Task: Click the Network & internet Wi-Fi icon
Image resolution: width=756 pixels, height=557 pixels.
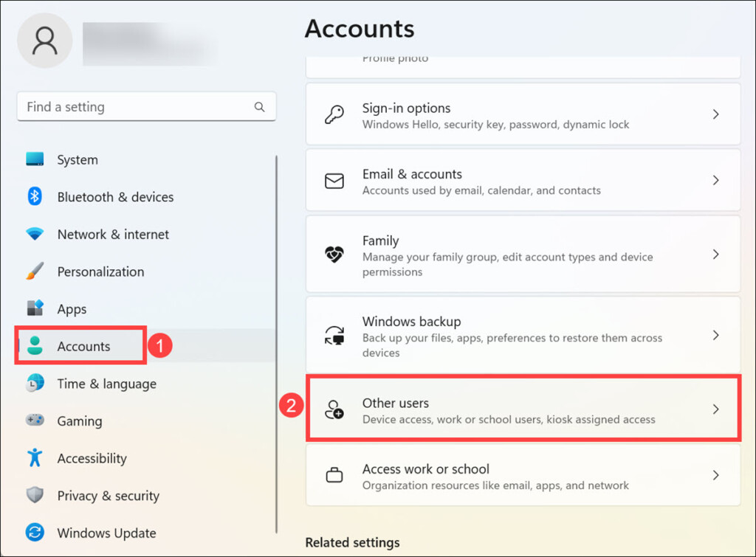Action: point(35,234)
